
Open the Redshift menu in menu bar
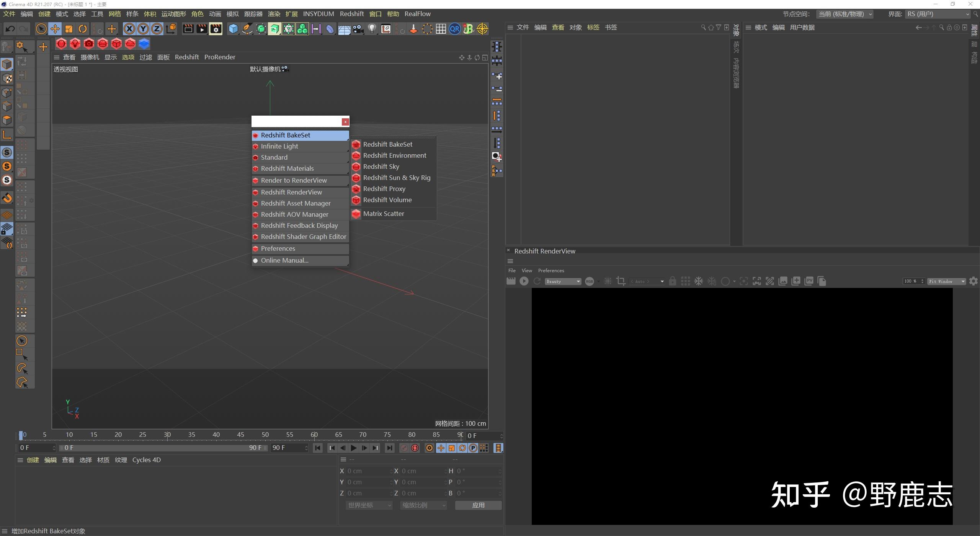[x=351, y=14]
